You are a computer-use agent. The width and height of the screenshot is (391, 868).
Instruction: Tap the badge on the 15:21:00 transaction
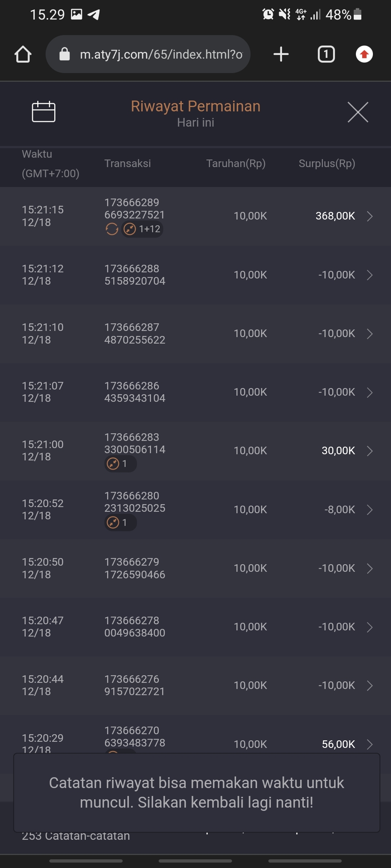pos(120,464)
